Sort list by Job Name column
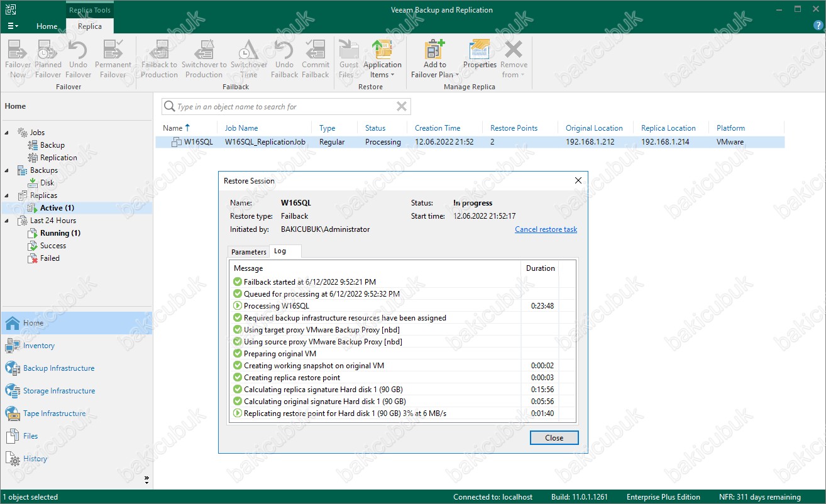826x504 pixels. click(241, 128)
